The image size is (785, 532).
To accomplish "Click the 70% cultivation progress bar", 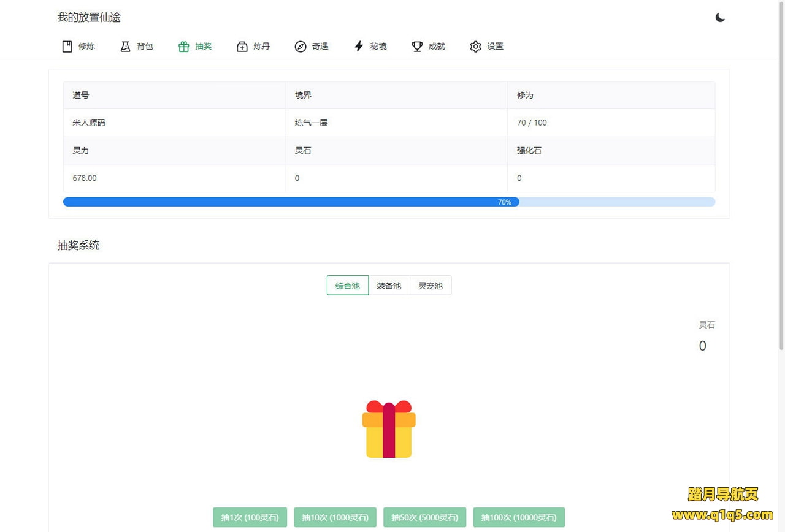I will coord(389,202).
